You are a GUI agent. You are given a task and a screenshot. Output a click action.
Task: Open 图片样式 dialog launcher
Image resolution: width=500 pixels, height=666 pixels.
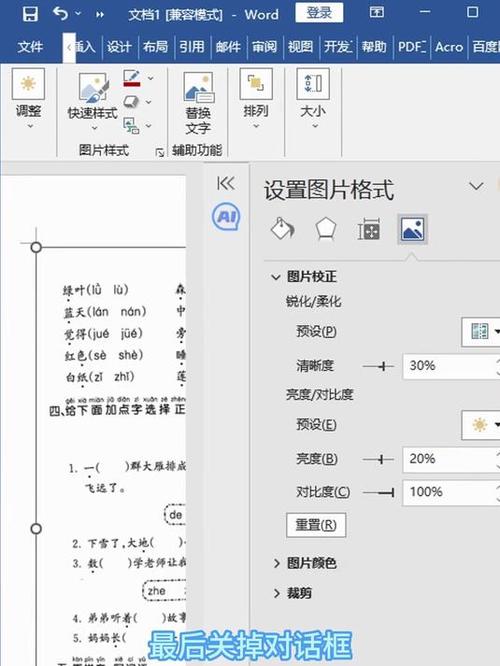pos(160,152)
